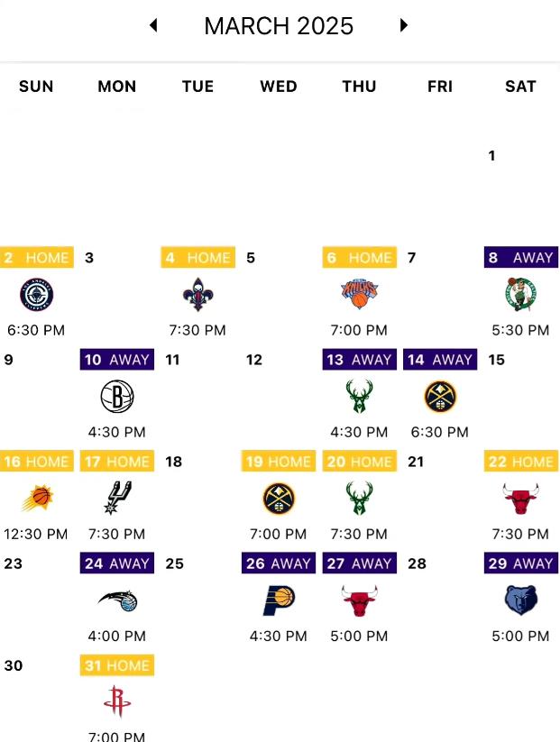This screenshot has width=560, height=742.
Task: Open the Spurs logo on March 17
Action: point(117,498)
